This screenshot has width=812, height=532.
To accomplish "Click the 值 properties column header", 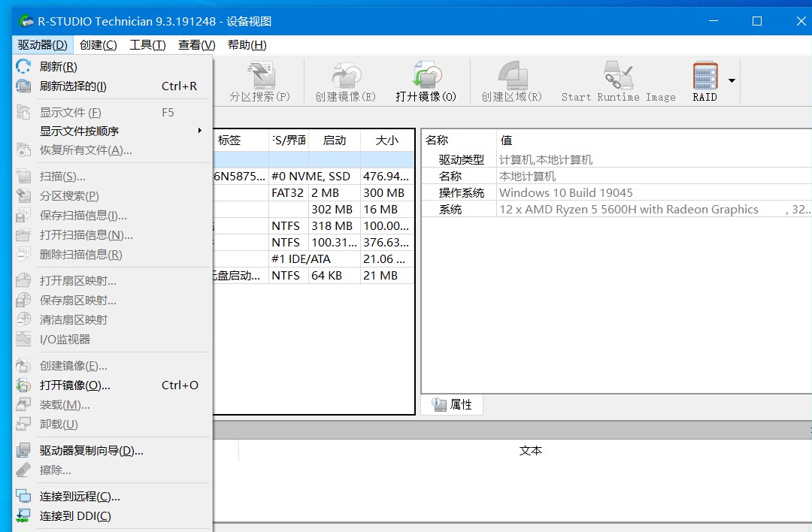I will (x=654, y=141).
